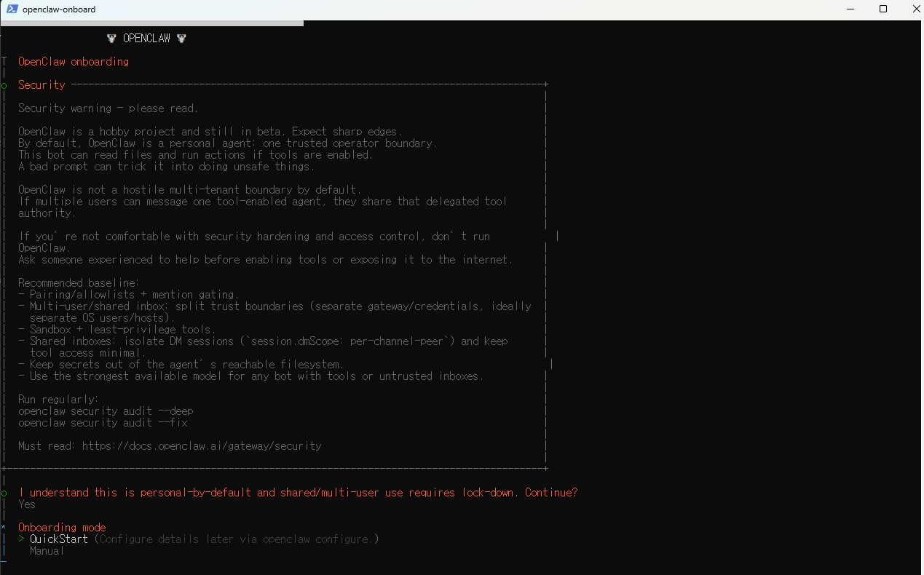
Task: Click 'OpenClaw is a hobby project' line
Action: point(210,132)
